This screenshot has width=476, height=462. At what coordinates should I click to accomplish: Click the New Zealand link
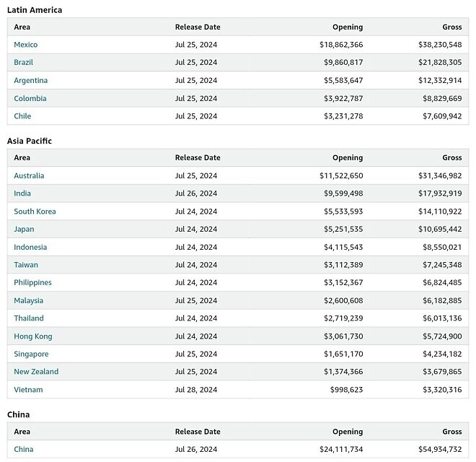click(x=36, y=372)
